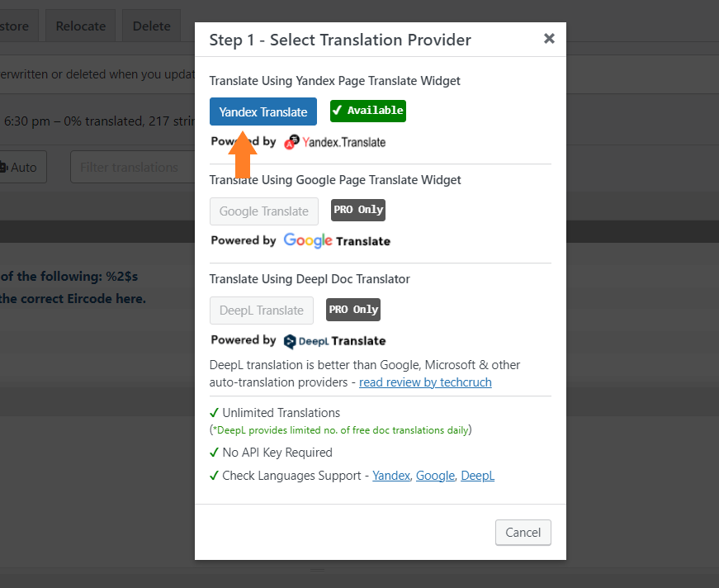Open the Google languages support link
719x588 pixels.
(x=435, y=476)
